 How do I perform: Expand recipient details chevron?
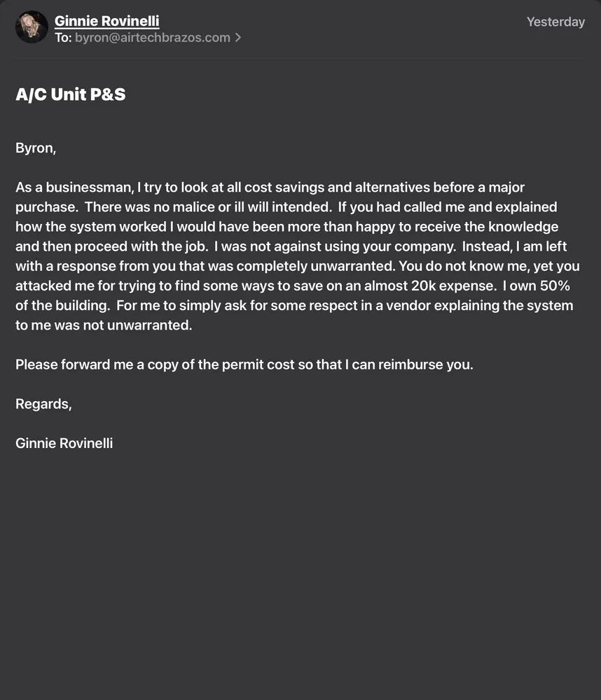[238, 38]
